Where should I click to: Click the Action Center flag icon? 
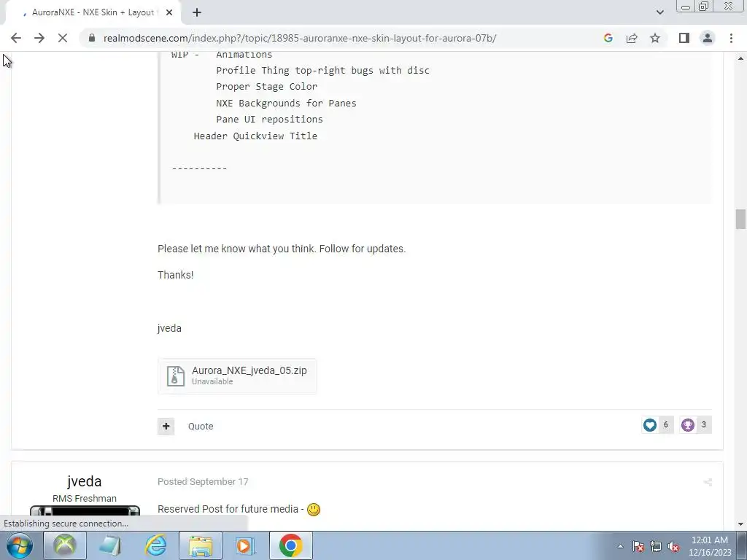(638, 546)
